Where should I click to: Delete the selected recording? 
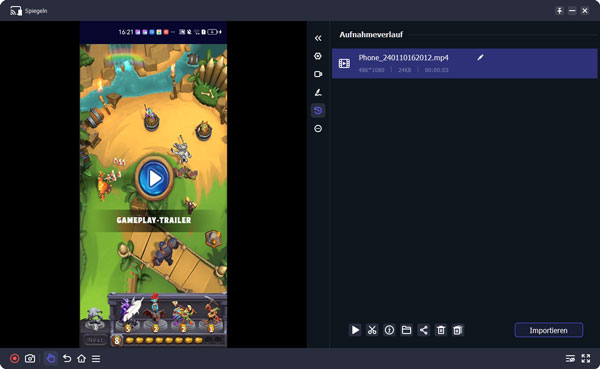(441, 330)
